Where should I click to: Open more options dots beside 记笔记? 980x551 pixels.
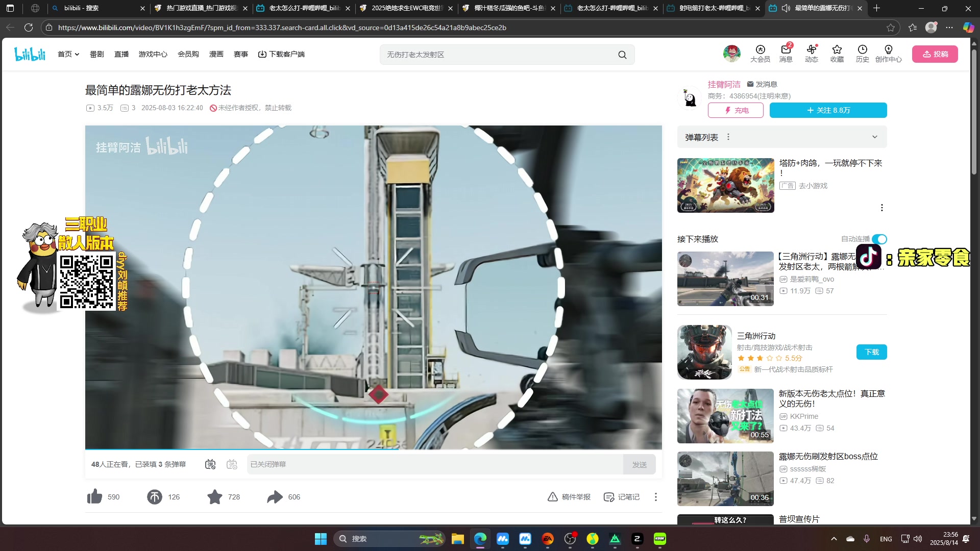[x=655, y=497]
